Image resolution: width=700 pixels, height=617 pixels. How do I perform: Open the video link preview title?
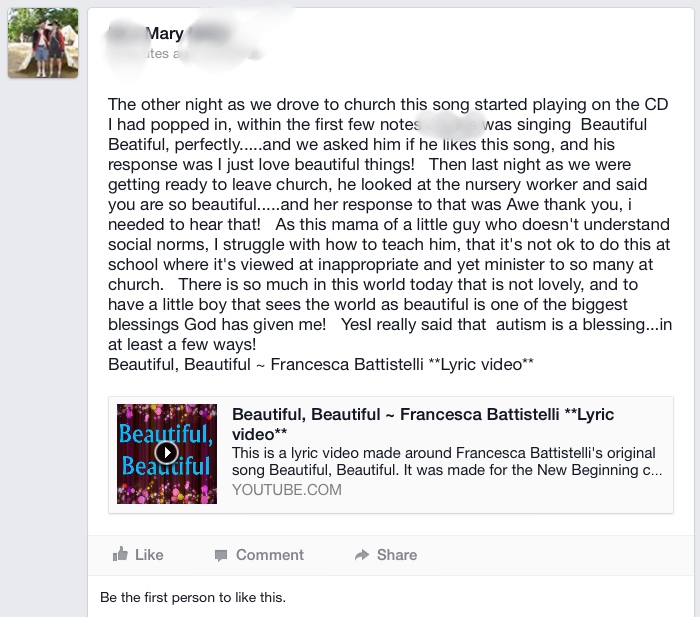pos(423,424)
